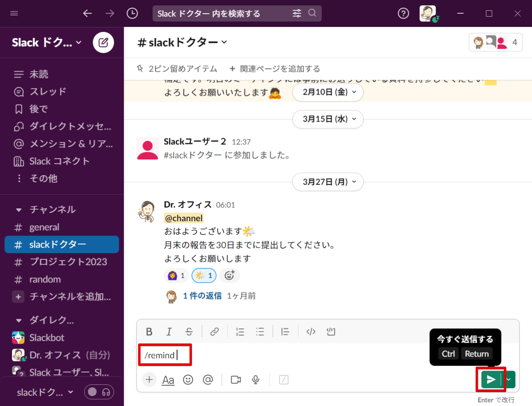This screenshot has height=406, width=532.
Task: Open the #slackドクター channel header dropdown
Action: click(182, 42)
